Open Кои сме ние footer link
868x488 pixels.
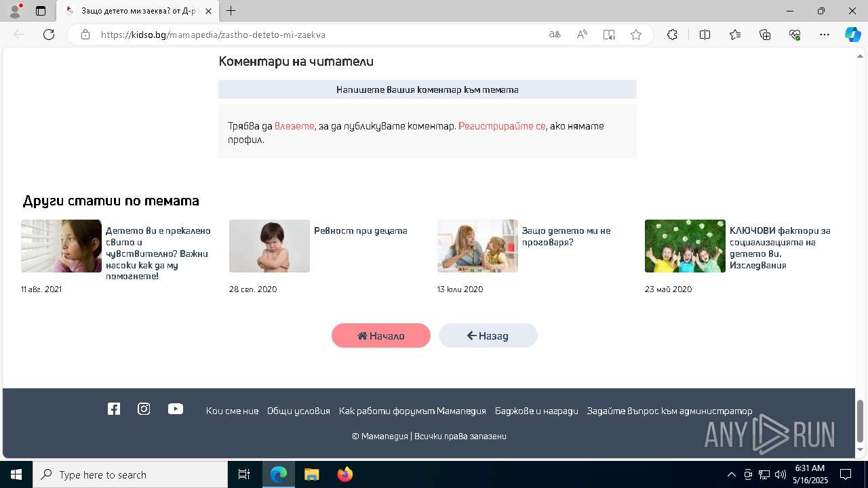[232, 411]
